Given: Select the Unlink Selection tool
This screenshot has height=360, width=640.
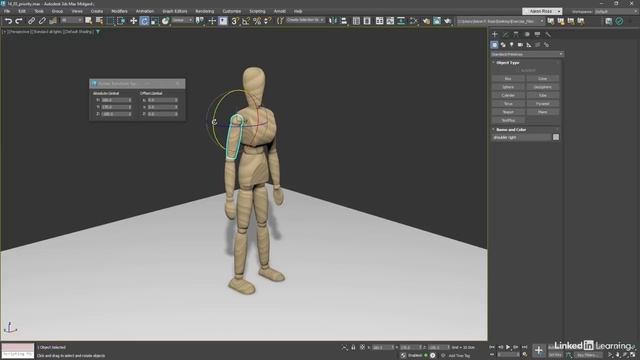Looking at the screenshot, I should 42,21.
